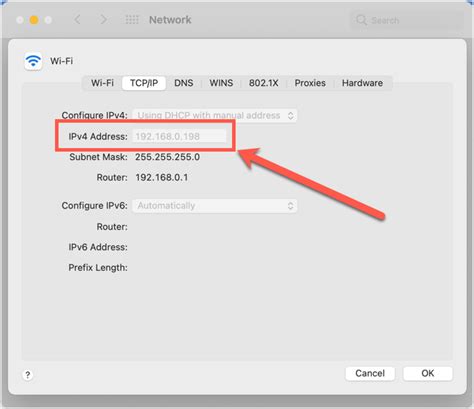Click the Search field in toolbar
Image resolution: width=474 pixels, height=409 pixels.
pos(407,20)
